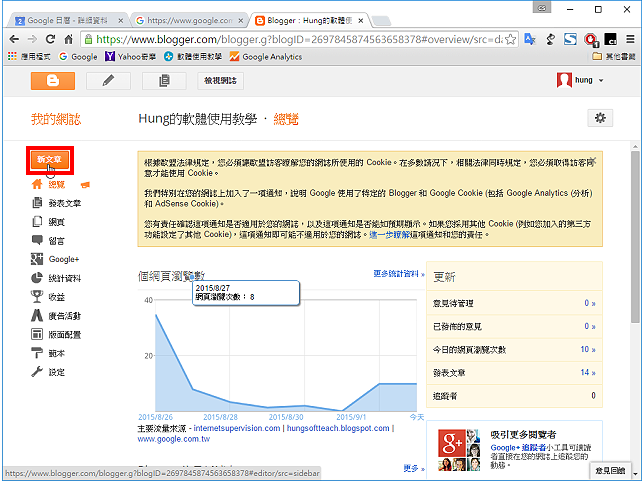Select 統計資料 in the sidebar
The width and height of the screenshot is (643, 483).
[x=56, y=278]
